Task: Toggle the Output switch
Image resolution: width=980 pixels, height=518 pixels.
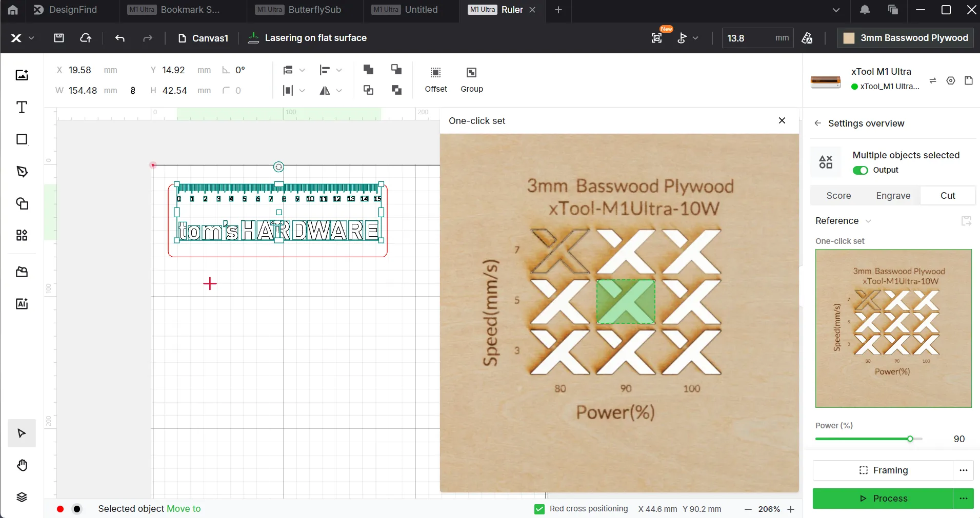Action: point(860,170)
